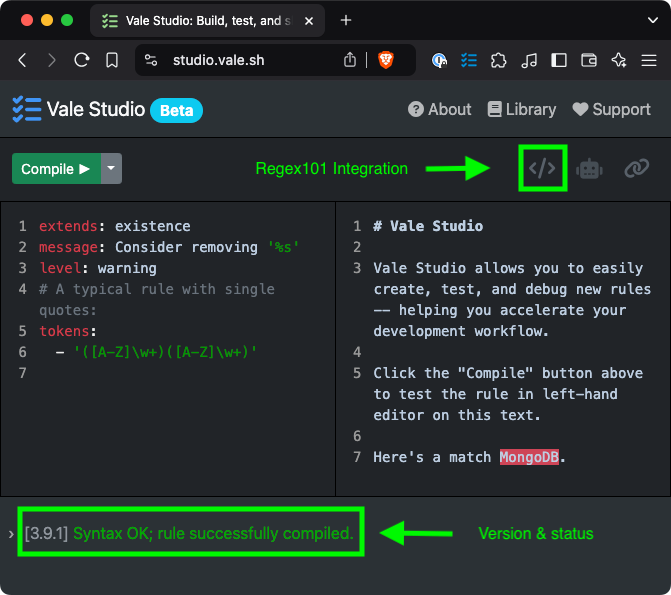Open the Library menu item

click(x=521, y=110)
